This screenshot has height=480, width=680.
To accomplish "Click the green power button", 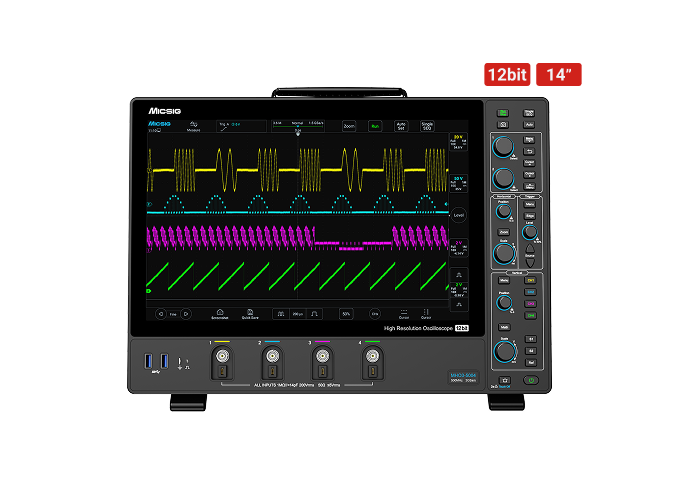I will pos(531,380).
